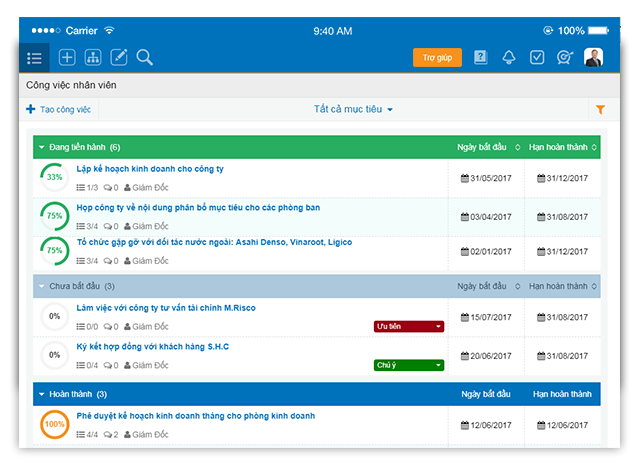Open task Ký kết hợp đồng với khách hàng S.H.C
638x463 pixels.
click(152, 347)
